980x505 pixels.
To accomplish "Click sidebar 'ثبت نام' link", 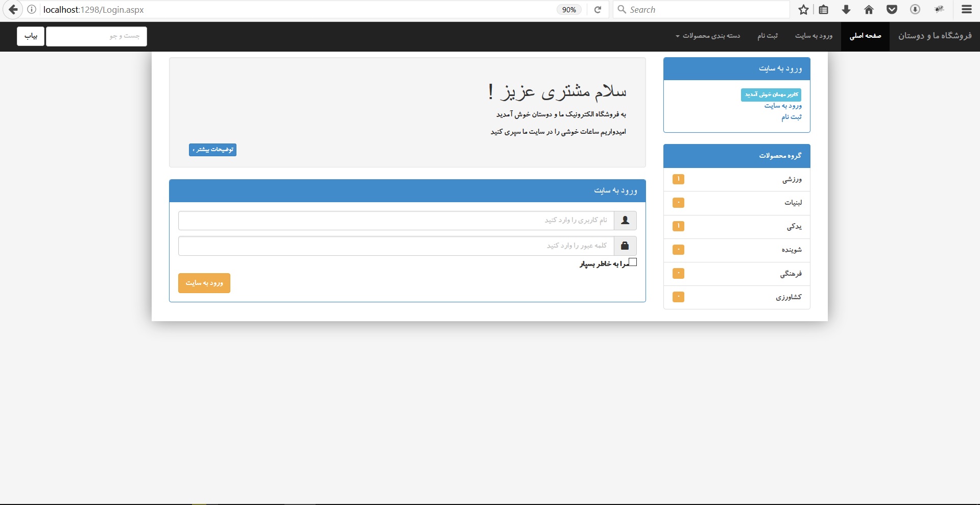I will (x=792, y=117).
